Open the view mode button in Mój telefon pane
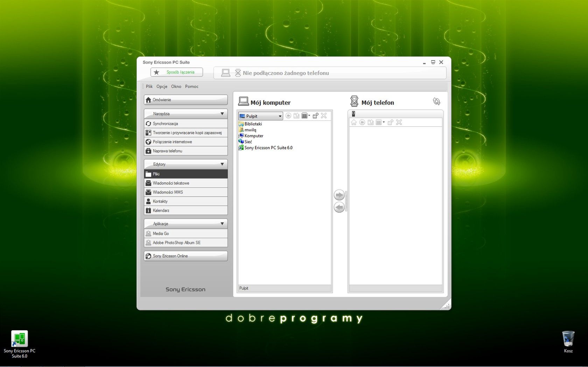The height and width of the screenshot is (367, 588). (x=380, y=122)
